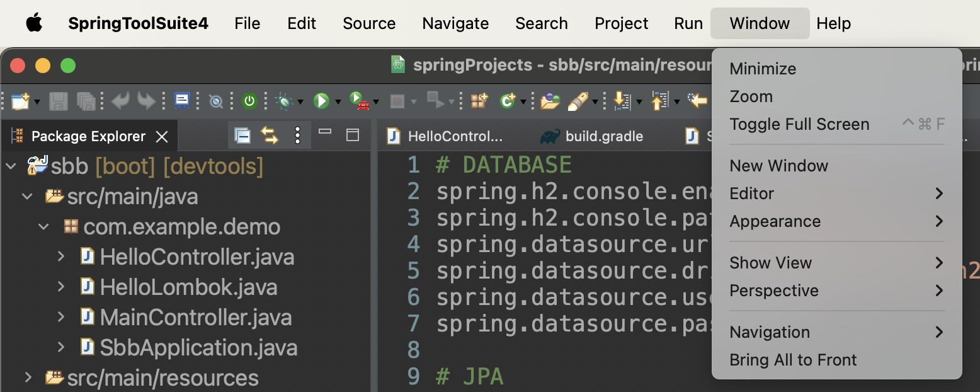This screenshot has width=980, height=392.
Task: Open the Run dropdown arrow
Action: [x=338, y=101]
